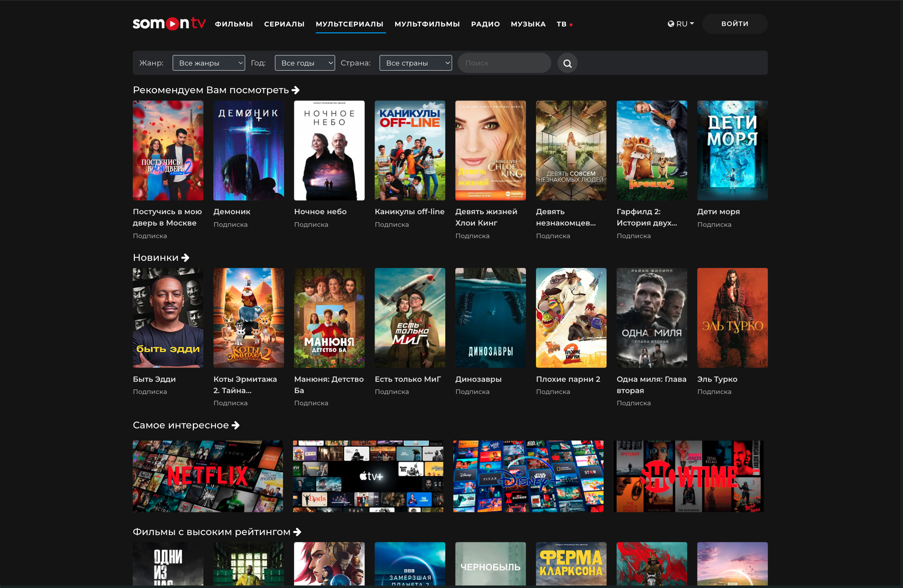Viewport: 903px width, 588px height.
Task: Click the Есть только МиГ title
Action: click(408, 379)
